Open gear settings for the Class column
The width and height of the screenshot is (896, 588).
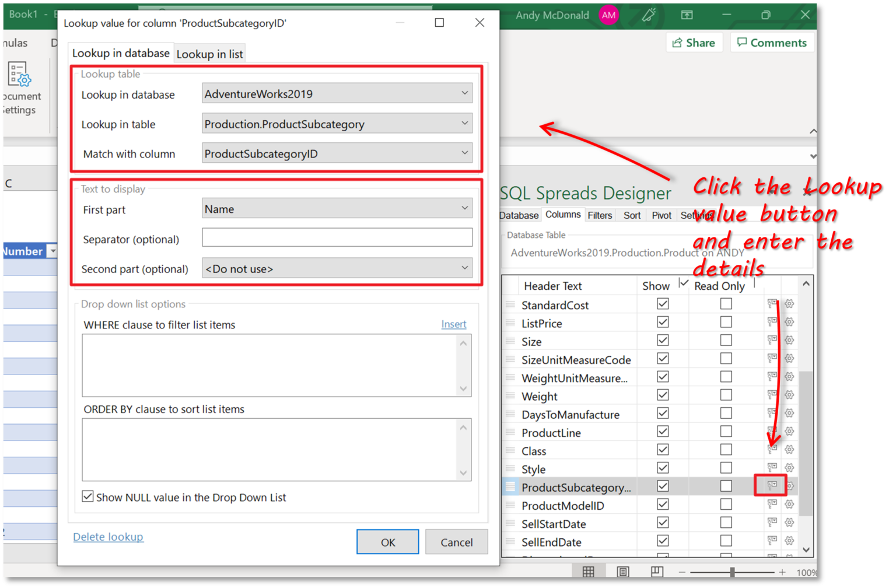point(791,450)
